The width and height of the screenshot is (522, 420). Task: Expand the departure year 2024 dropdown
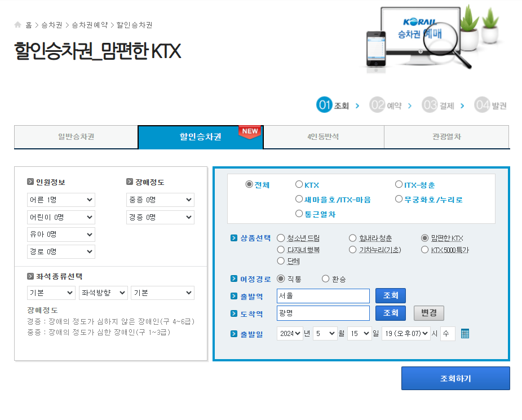pos(290,333)
